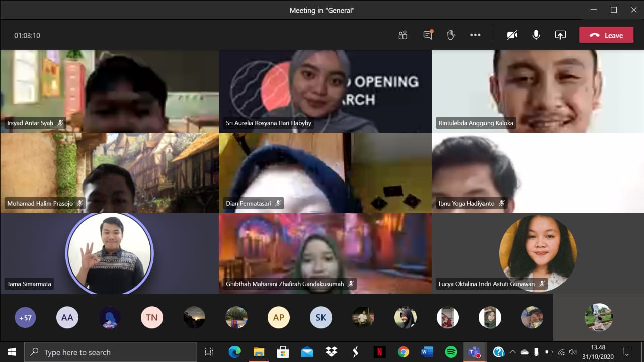Viewport: 644px width, 362px height.
Task: Open the Action Center notifications
Action: (627, 352)
